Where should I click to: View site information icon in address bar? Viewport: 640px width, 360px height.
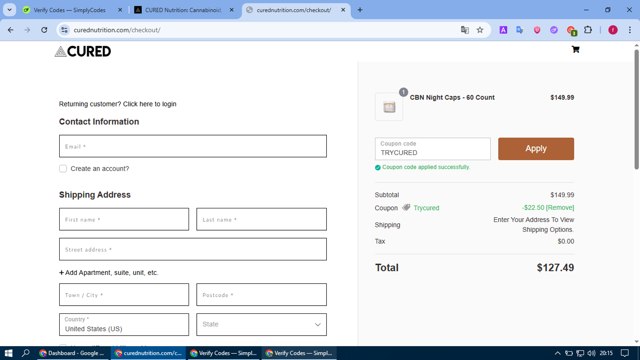pos(64,30)
